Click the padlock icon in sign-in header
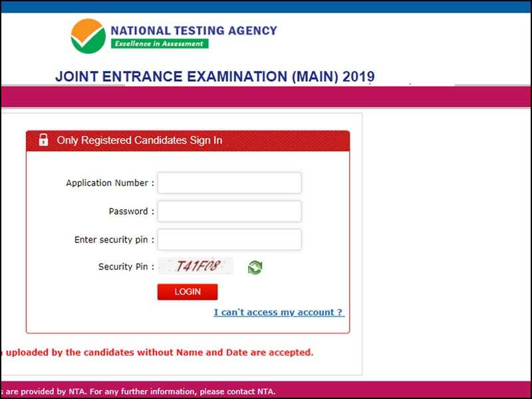Screen dimensions: 532x399 pyautogui.click(x=44, y=140)
